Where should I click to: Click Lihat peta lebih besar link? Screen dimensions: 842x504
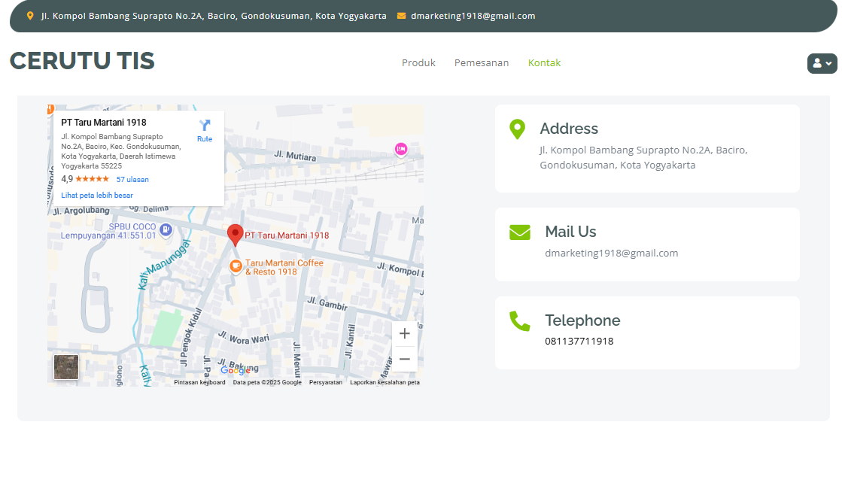click(x=97, y=196)
